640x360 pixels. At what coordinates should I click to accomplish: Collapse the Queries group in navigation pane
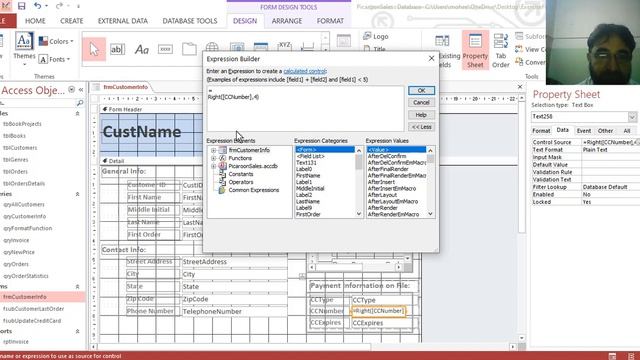pyautogui.click(x=78, y=194)
